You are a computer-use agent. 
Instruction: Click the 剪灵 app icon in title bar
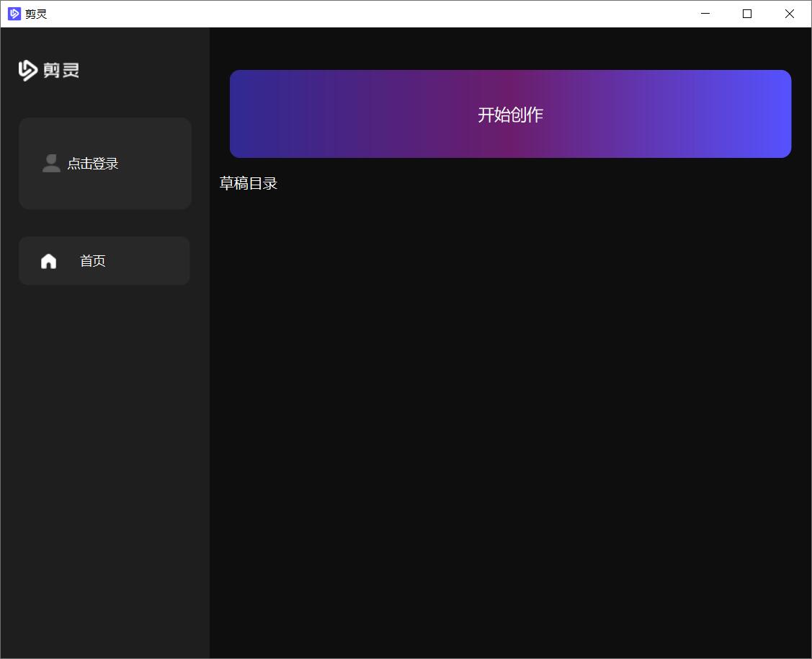14,14
